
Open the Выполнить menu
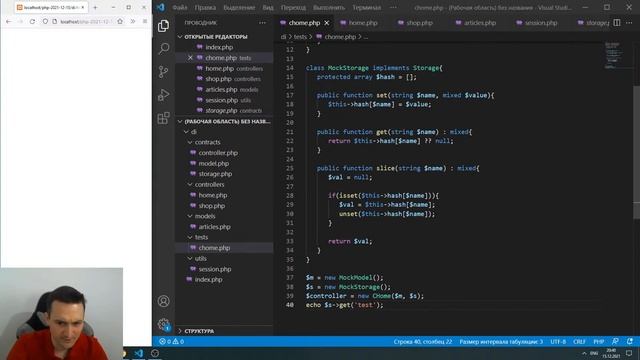[329, 7]
